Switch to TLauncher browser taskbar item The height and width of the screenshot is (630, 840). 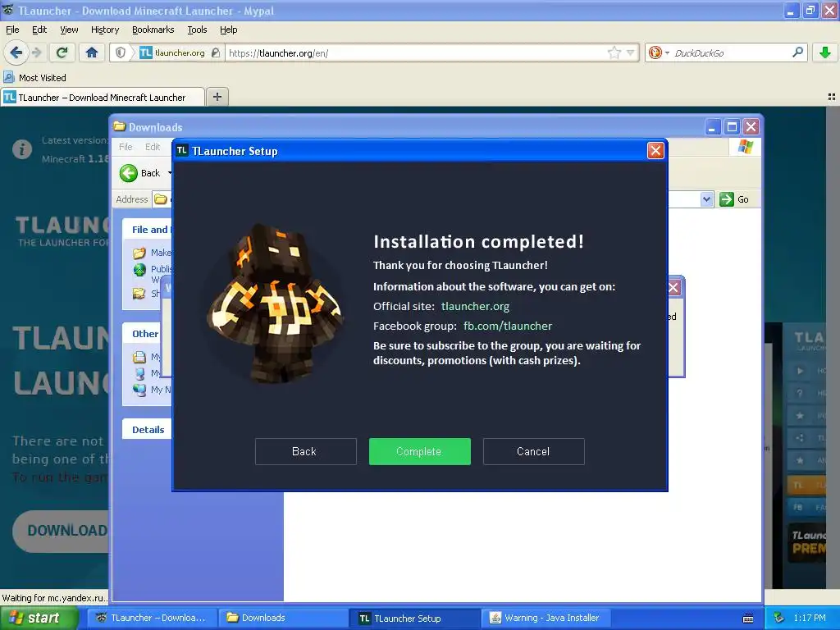(152, 618)
